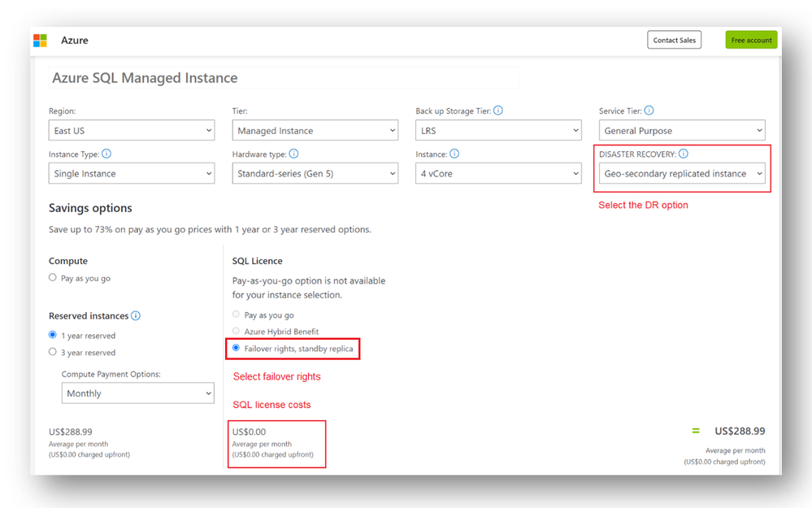Click the Reserved instances info icon
The height and width of the screenshot is (508, 812).
pyautogui.click(x=136, y=316)
